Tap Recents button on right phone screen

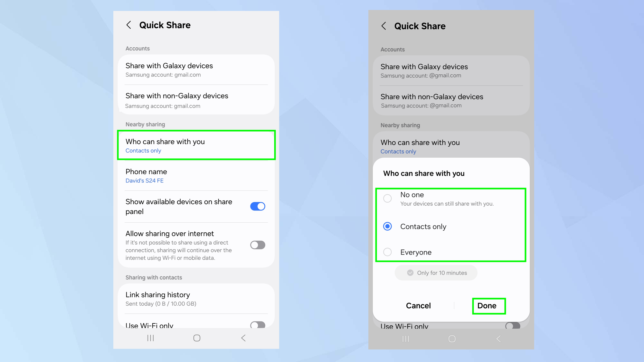pyautogui.click(x=405, y=339)
